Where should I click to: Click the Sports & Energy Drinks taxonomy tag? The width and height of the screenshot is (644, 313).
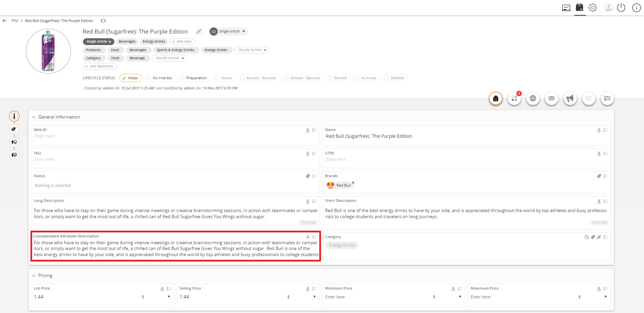[x=175, y=50]
